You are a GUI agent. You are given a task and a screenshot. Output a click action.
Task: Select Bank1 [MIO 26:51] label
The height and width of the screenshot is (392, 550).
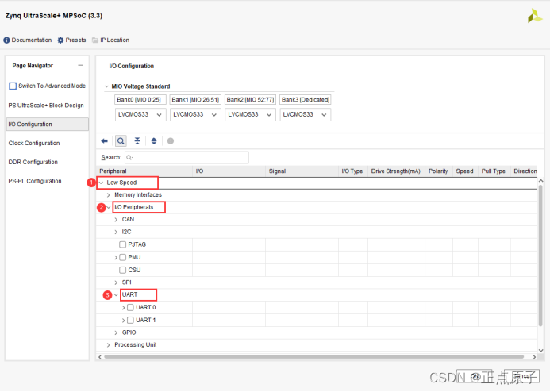pos(195,100)
